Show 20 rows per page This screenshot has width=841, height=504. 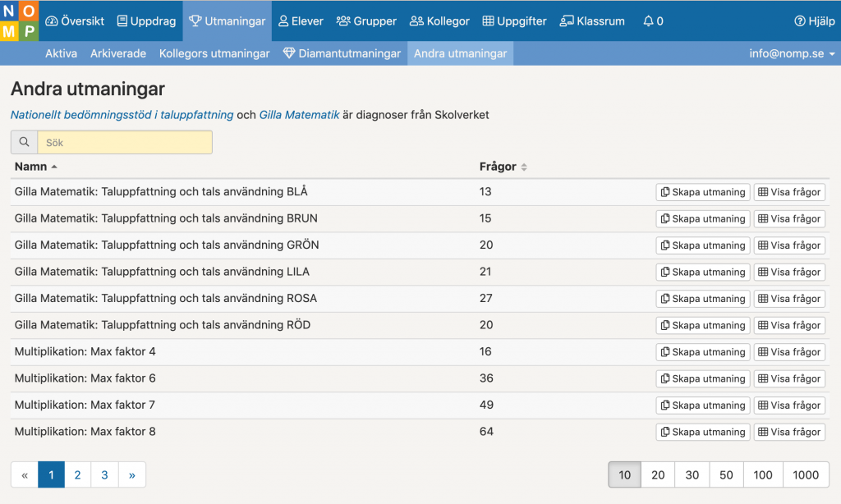[x=658, y=474]
